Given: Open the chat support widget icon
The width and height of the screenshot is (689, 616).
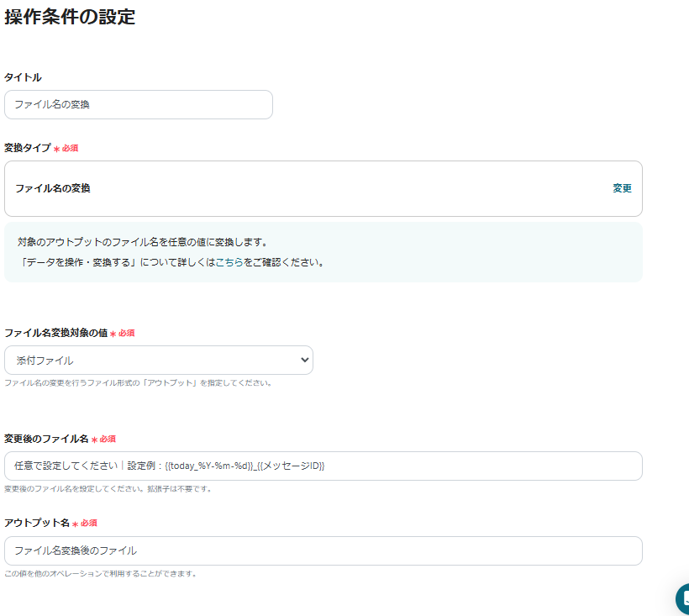Looking at the screenshot, I should coord(681,598).
